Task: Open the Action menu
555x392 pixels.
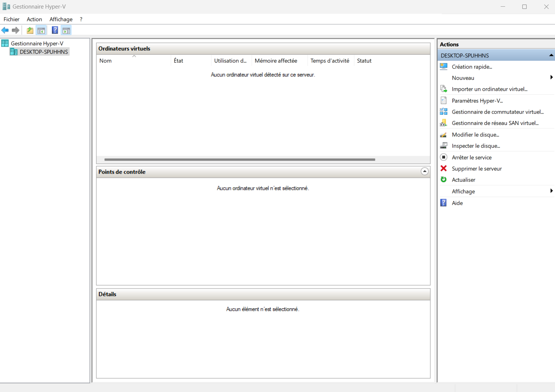Action: click(x=34, y=19)
